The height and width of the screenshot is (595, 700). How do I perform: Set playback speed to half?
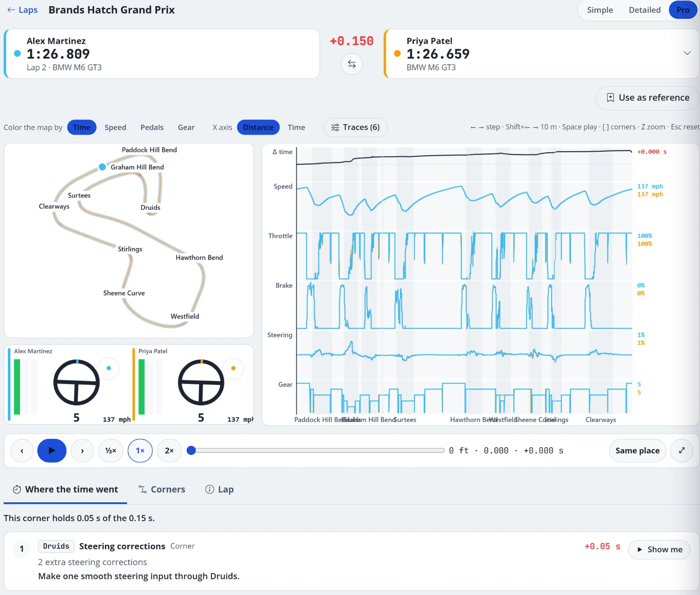click(x=111, y=451)
